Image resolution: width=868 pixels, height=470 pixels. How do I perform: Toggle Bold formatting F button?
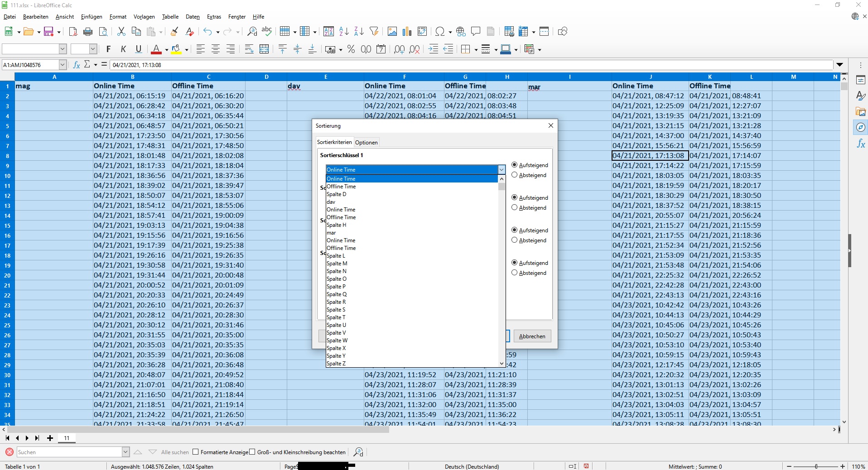[108, 49]
